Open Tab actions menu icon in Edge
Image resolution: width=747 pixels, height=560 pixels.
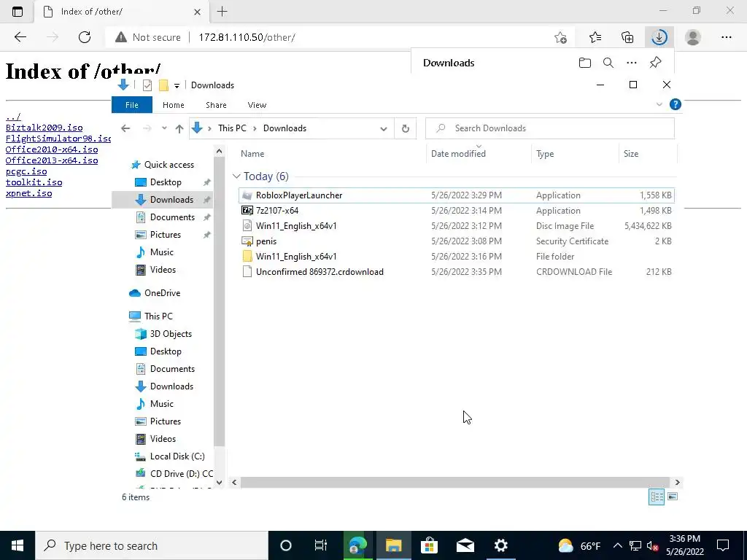(x=18, y=12)
